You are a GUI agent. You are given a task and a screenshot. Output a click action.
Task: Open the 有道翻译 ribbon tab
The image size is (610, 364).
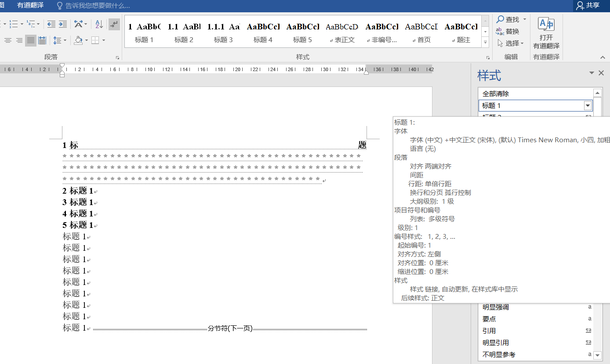[x=30, y=5]
